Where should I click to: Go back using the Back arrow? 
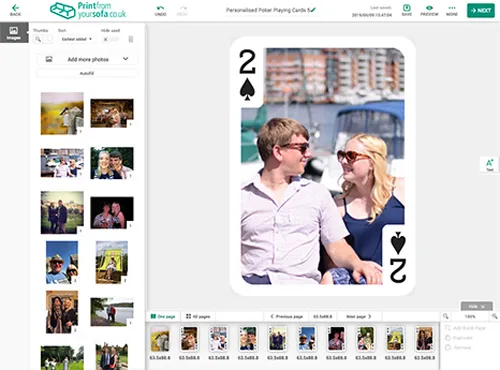pos(15,10)
